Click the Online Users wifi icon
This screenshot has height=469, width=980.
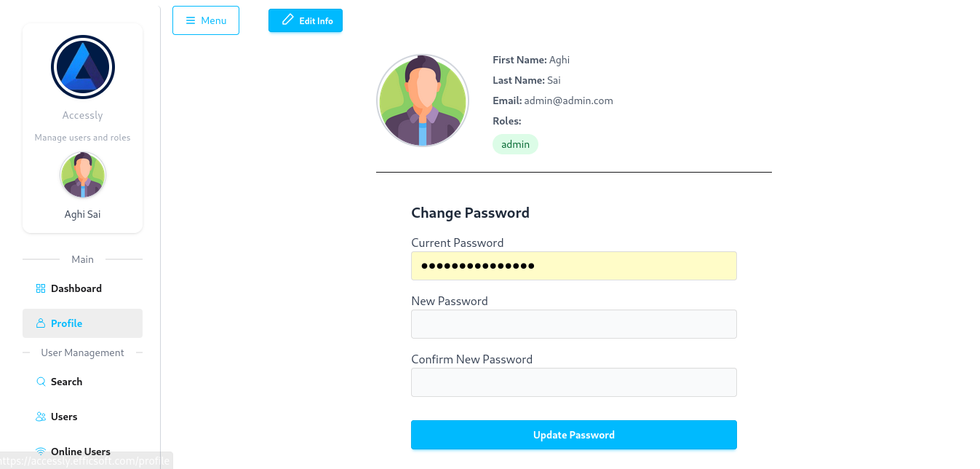pos(41,452)
